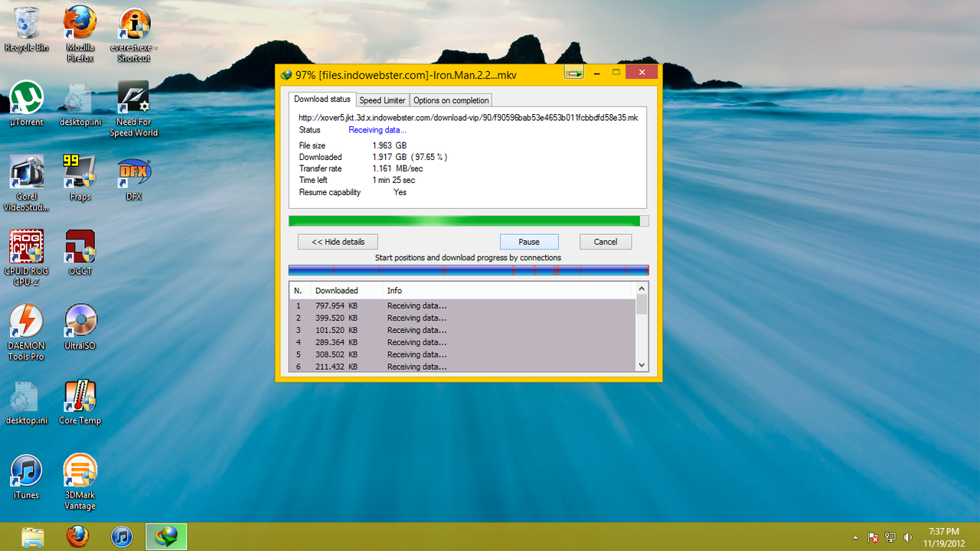Launch Core Temp desktop shortcut
980x551 pixels.
(80, 402)
